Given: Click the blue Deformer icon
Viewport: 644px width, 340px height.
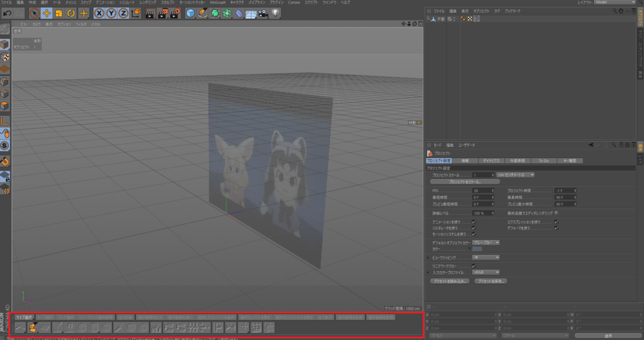Looking at the screenshot, I should click(x=239, y=13).
